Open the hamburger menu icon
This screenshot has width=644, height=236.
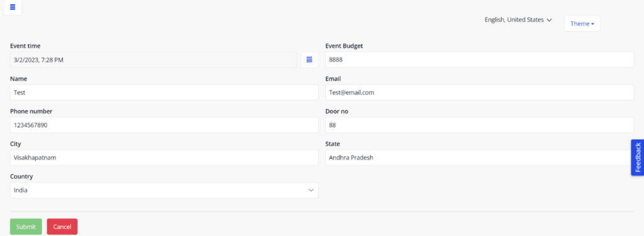13,8
